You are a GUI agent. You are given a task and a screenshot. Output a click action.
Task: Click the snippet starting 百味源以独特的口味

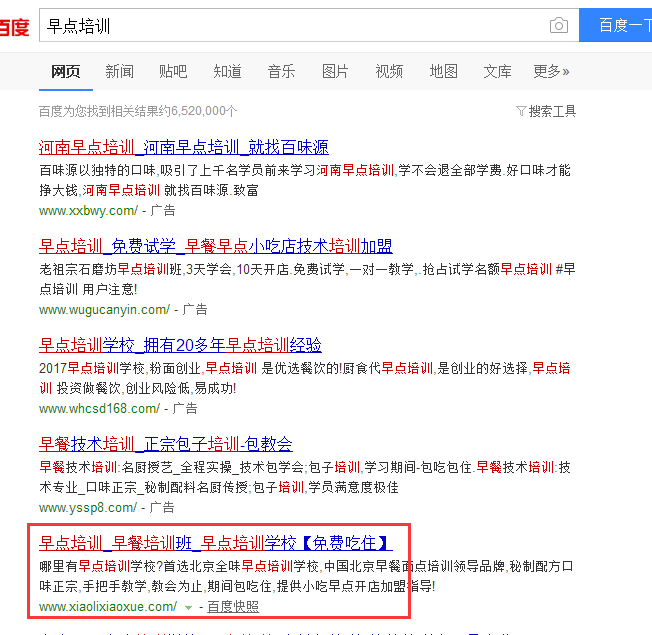coord(305,180)
